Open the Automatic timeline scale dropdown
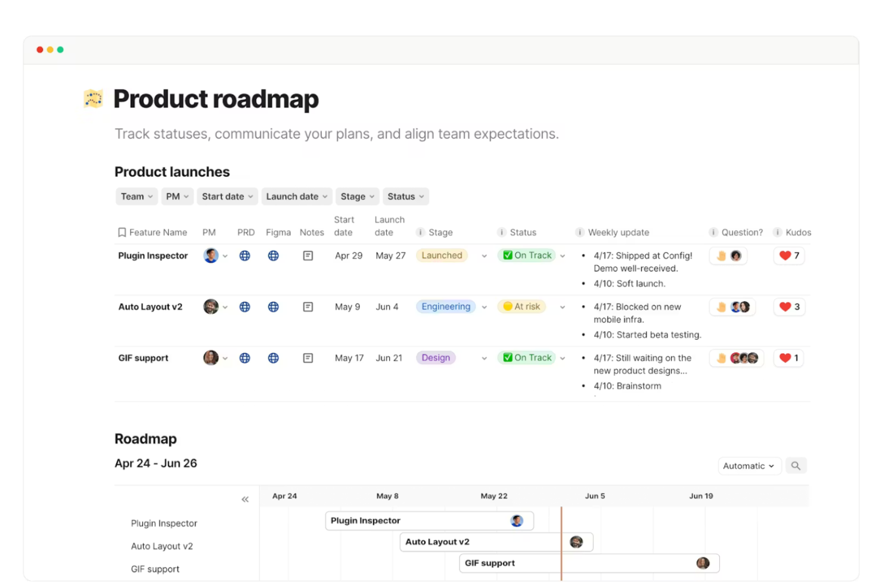Image resolution: width=882 pixels, height=588 pixels. point(749,466)
